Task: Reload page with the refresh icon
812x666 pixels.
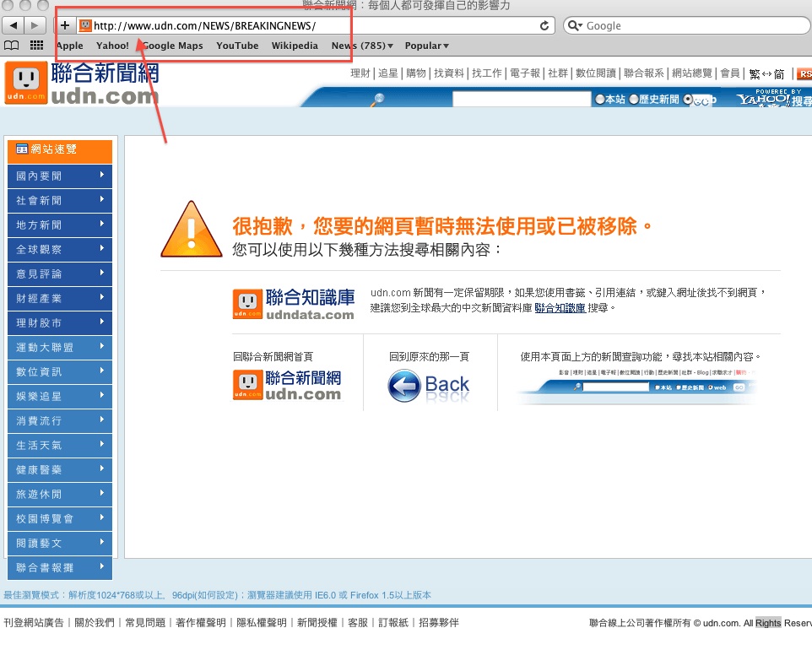Action: point(544,25)
